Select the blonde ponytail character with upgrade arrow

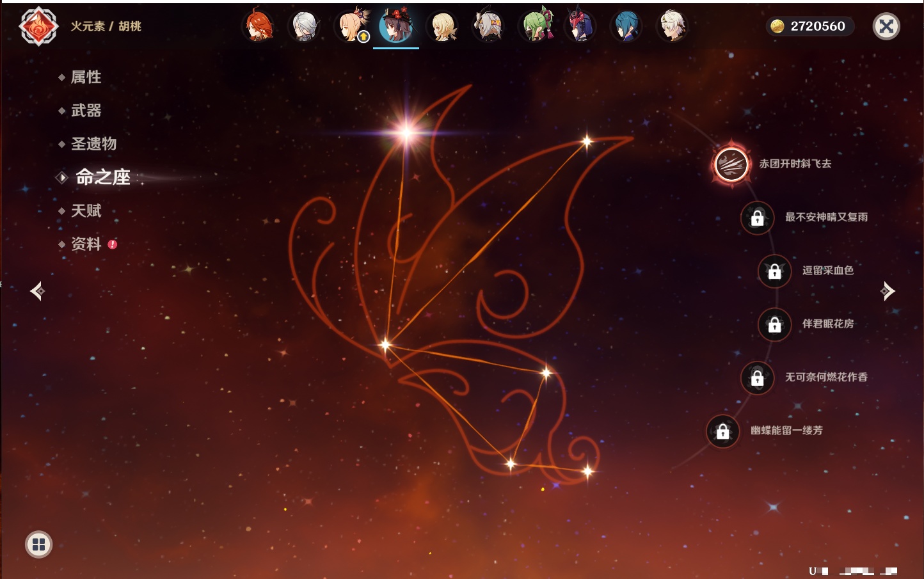click(x=350, y=26)
